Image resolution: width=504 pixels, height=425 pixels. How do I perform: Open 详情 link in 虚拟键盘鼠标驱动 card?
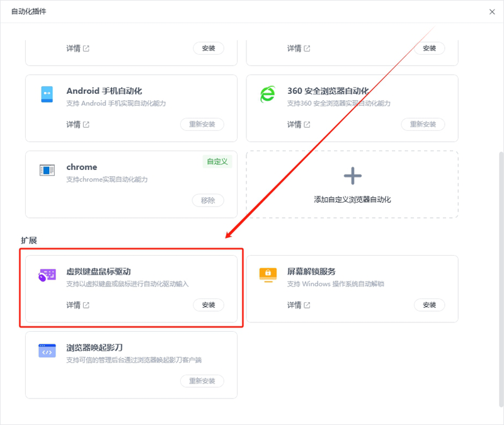point(77,305)
